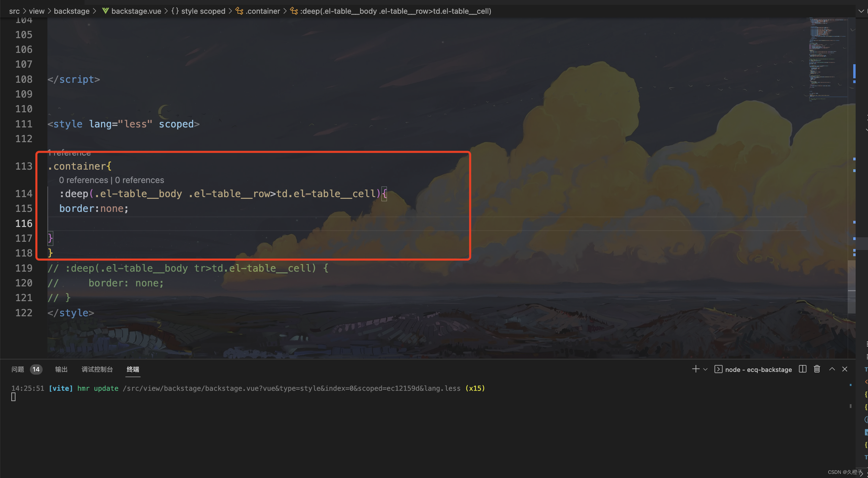Click the style scoped breadcrumb item
This screenshot has width=868, height=478.
click(203, 11)
